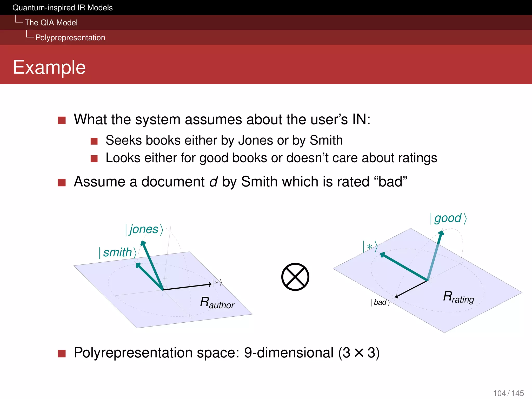Click the |jones⟩ vector label
532x399 pixels.
click(144, 230)
